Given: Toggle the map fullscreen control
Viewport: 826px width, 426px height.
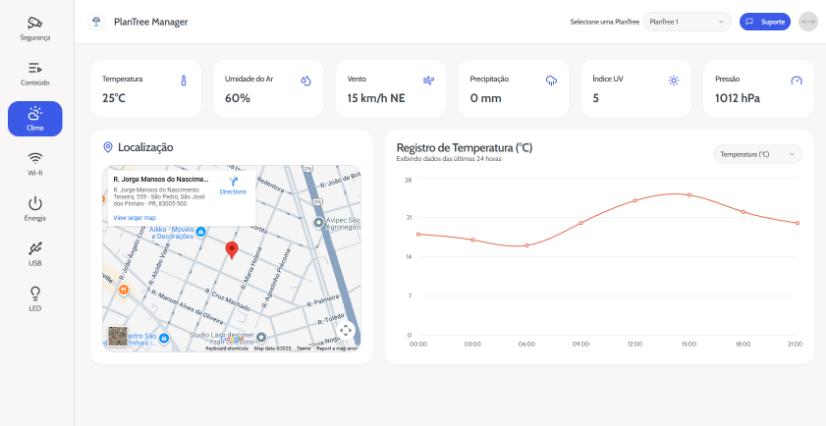Looking at the screenshot, I should [346, 330].
